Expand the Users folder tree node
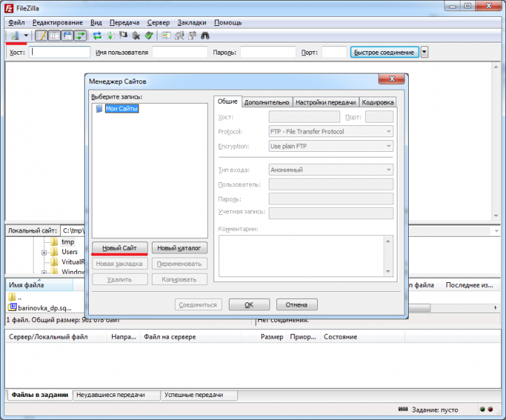The width and height of the screenshot is (506, 420). point(44,252)
